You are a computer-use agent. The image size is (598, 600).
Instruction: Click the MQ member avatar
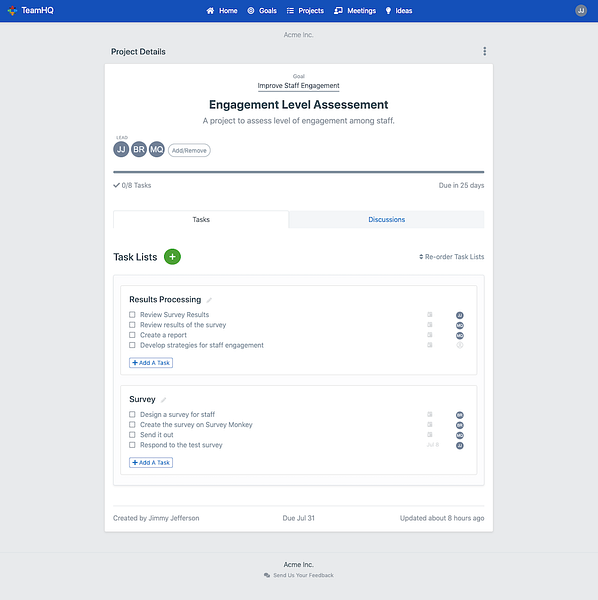[157, 149]
